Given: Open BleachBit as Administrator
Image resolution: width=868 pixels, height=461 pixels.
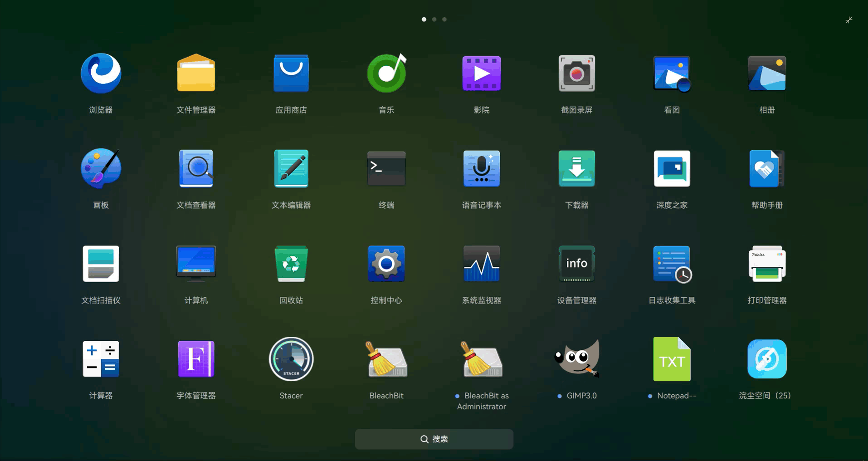Looking at the screenshot, I should coord(482,359).
